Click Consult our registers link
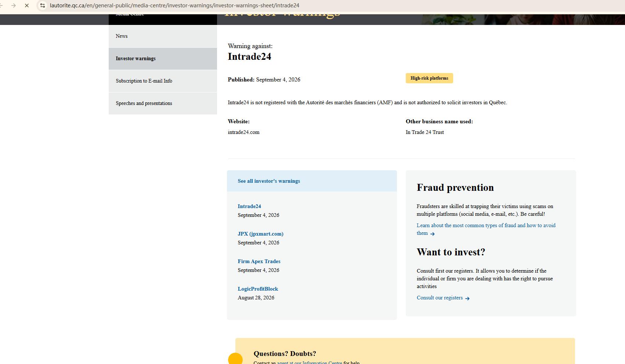 point(440,298)
